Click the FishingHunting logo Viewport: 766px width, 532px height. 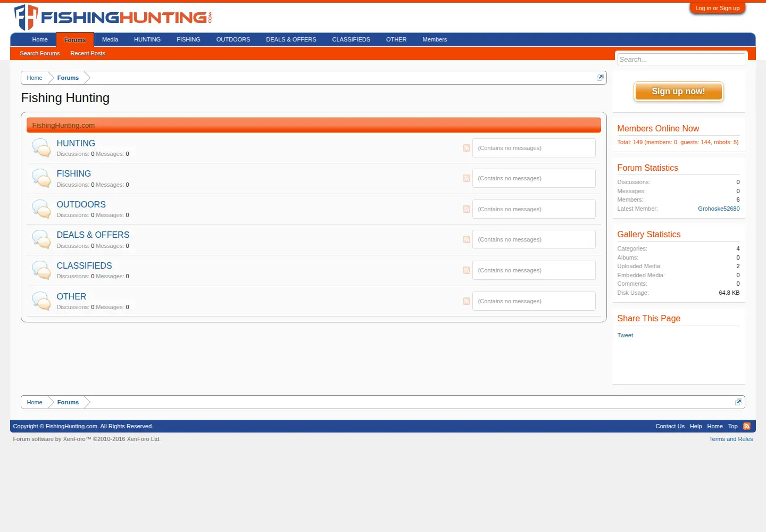[x=113, y=17]
